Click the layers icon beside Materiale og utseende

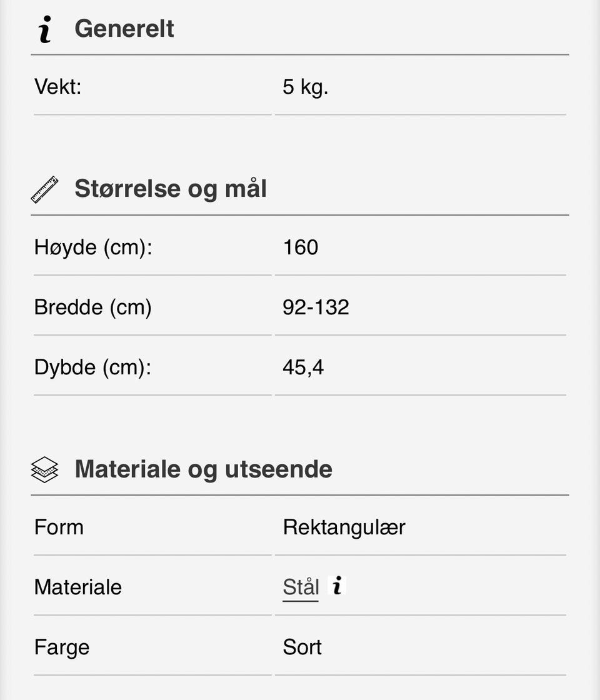pos(44,469)
